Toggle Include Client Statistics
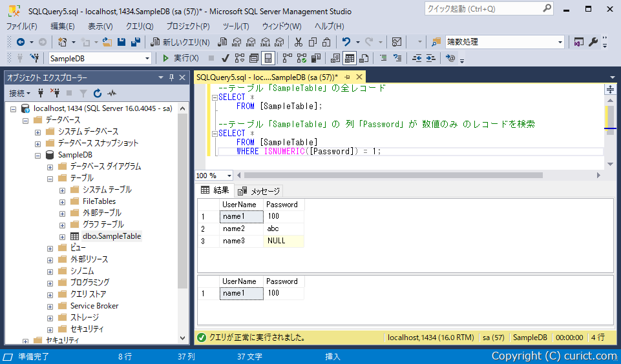The image size is (621, 364). (x=316, y=59)
